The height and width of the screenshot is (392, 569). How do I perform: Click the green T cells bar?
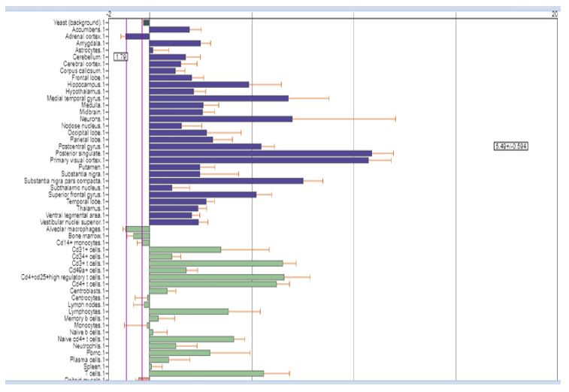coord(206,373)
